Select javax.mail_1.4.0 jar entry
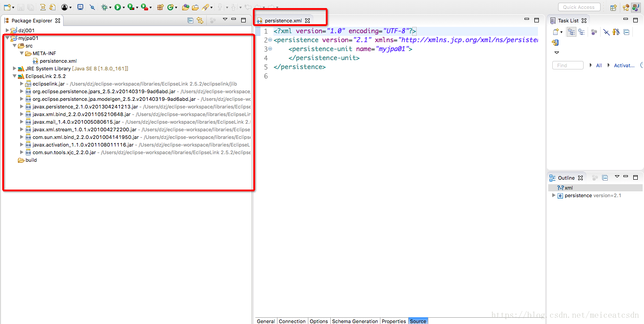Image resolution: width=644 pixels, height=324 pixels. pyautogui.click(x=76, y=122)
